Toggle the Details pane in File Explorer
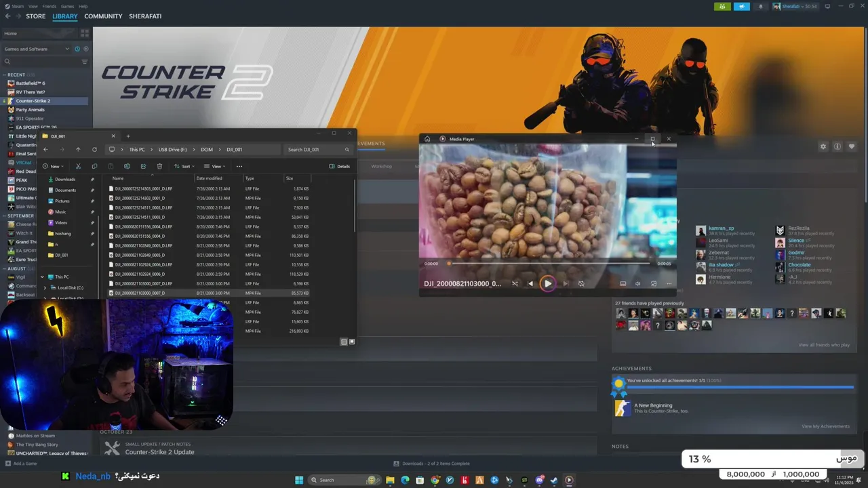The height and width of the screenshot is (488, 868). click(x=340, y=166)
